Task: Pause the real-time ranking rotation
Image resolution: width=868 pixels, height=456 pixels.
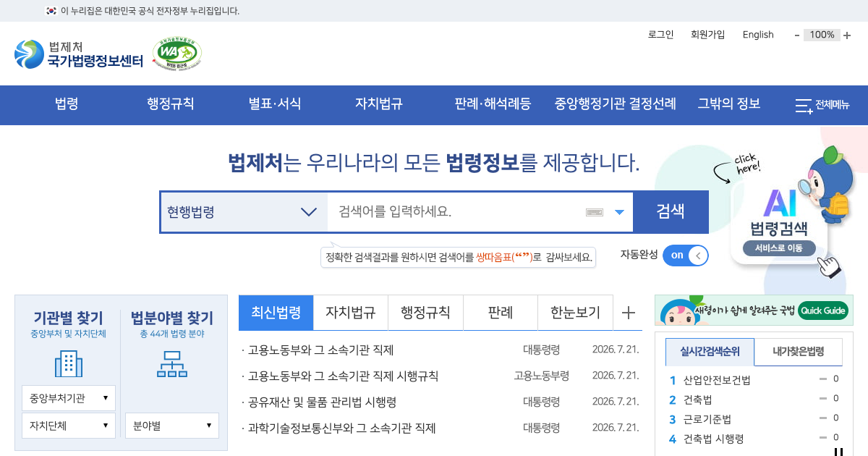Action: 839,452
